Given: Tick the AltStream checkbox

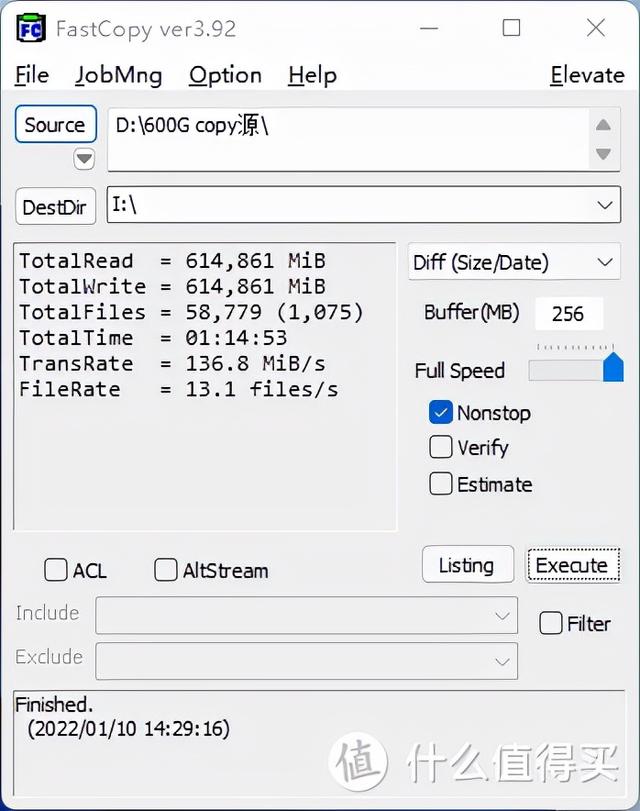Looking at the screenshot, I should coord(166,570).
